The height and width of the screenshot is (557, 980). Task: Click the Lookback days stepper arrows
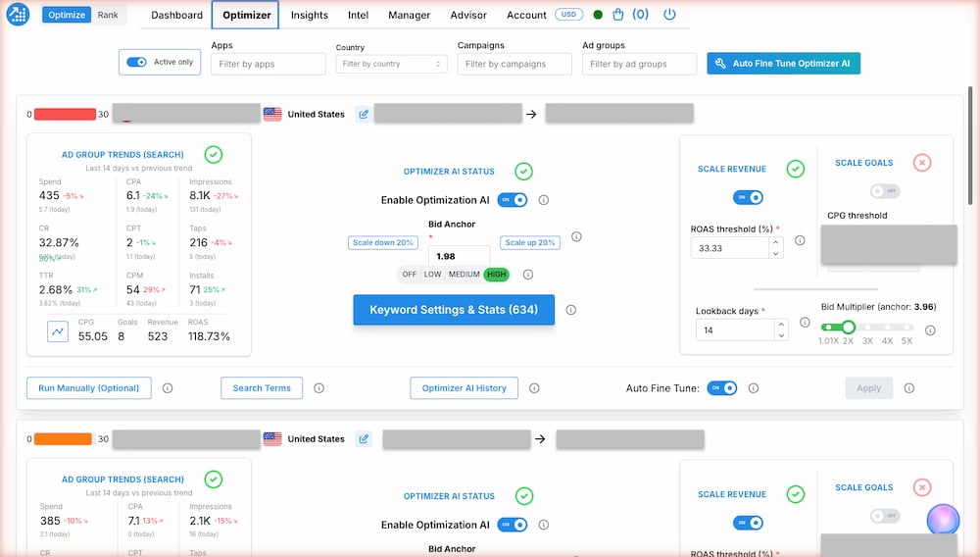point(781,330)
